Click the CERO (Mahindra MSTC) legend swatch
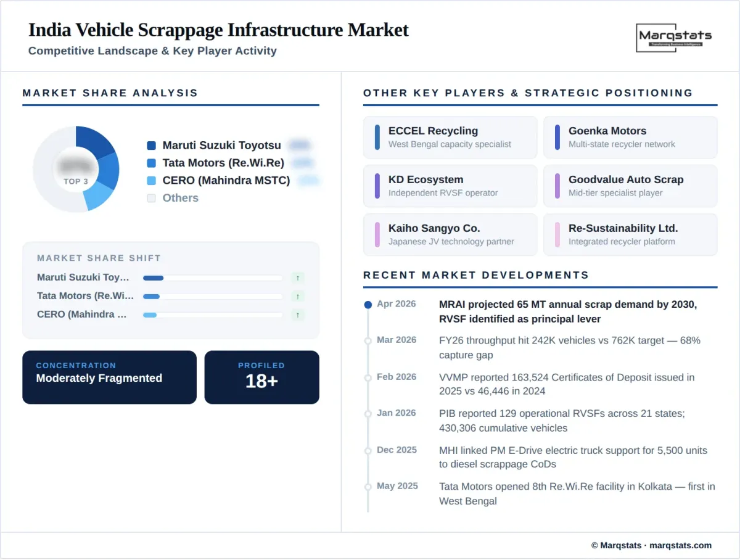 [x=152, y=181]
